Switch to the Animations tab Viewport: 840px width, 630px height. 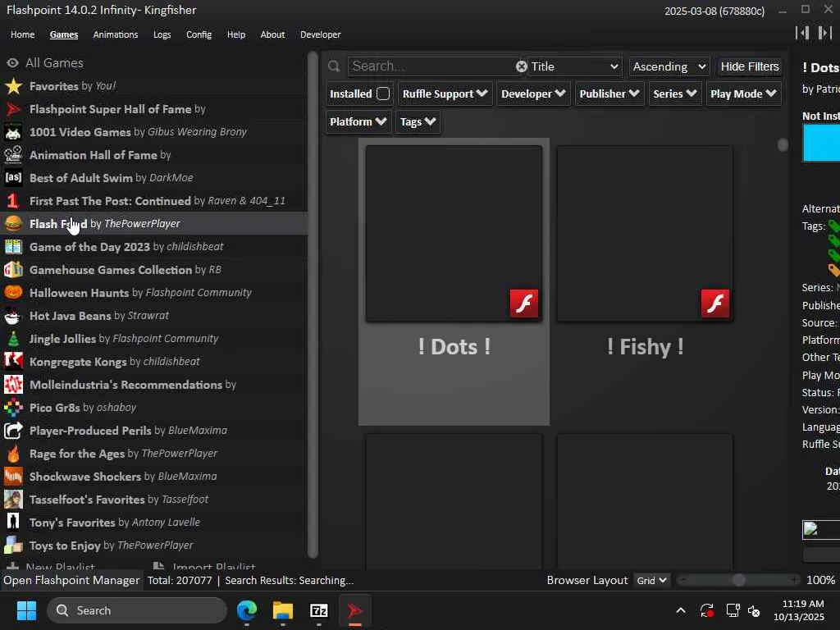pyautogui.click(x=116, y=34)
